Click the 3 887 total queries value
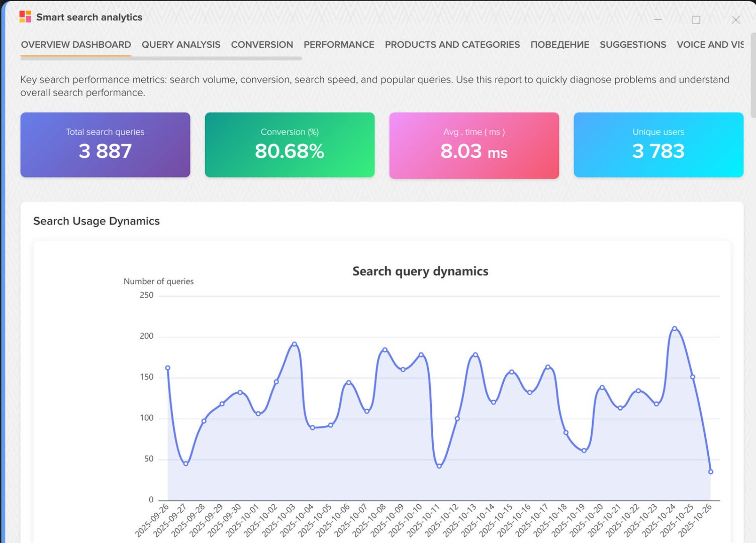 105,151
